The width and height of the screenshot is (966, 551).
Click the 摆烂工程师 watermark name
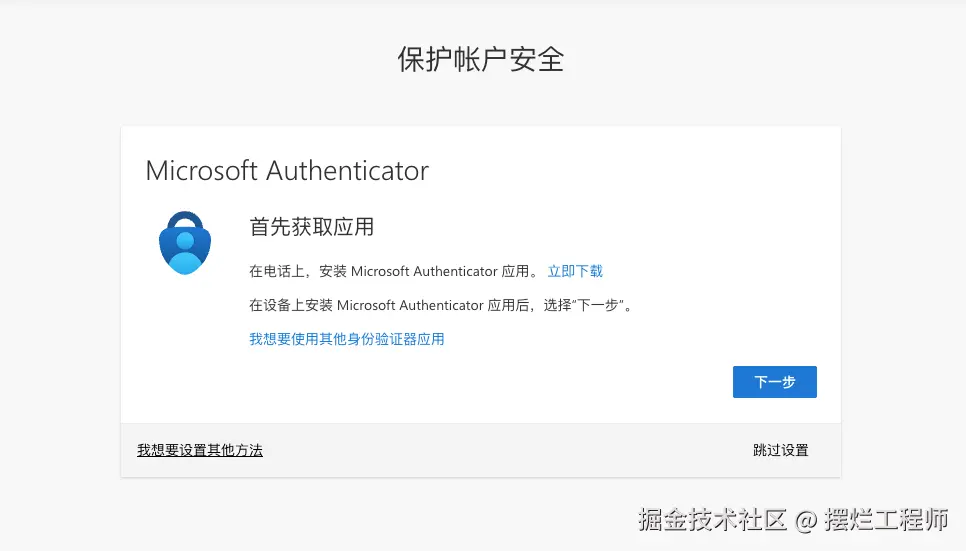[886, 519]
